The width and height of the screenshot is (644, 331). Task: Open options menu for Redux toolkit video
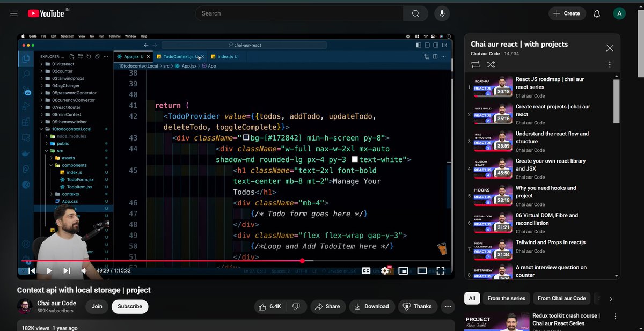(x=615, y=317)
